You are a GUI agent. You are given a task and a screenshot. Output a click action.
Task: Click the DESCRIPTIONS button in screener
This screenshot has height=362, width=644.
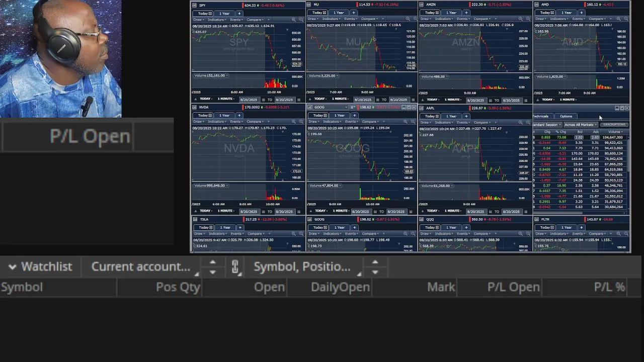pos(614,125)
